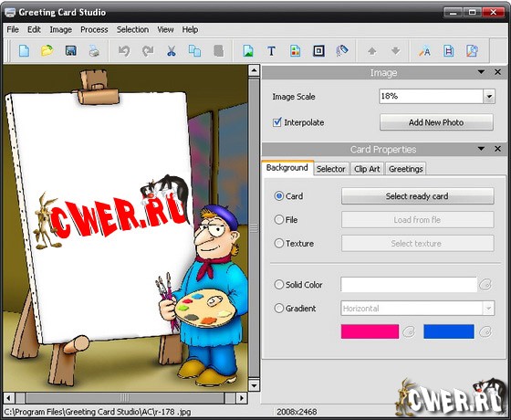Uncheck the Interpolate checkbox

click(x=277, y=122)
